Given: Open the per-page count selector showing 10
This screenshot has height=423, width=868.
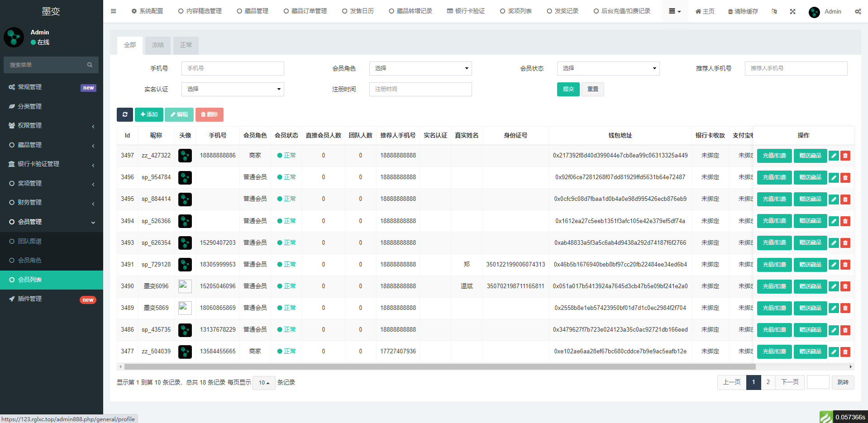Looking at the screenshot, I should click(263, 382).
